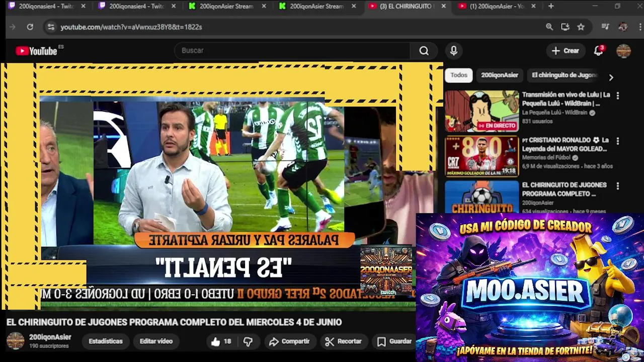
Task: Switch to (1) 200iqonAsier YouTube tab
Action: pos(497,6)
